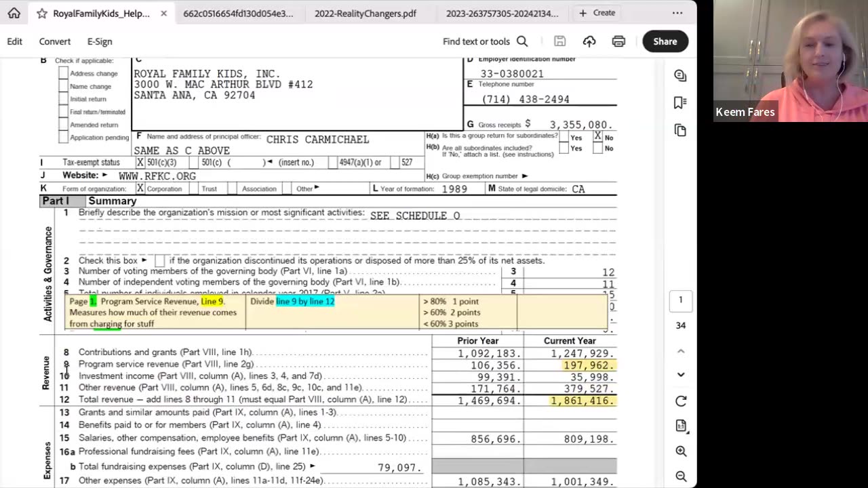The image size is (868, 488).
Task: Open the three-dot more options menu
Action: pos(677,13)
